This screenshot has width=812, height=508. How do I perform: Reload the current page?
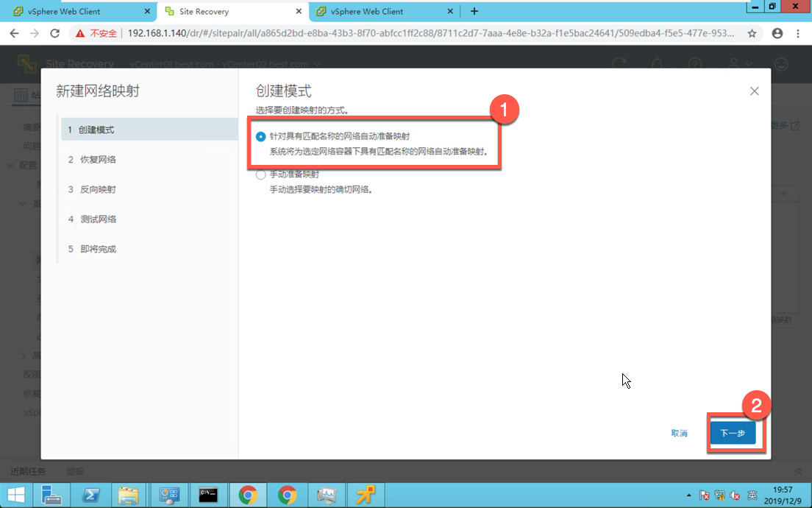(54, 33)
